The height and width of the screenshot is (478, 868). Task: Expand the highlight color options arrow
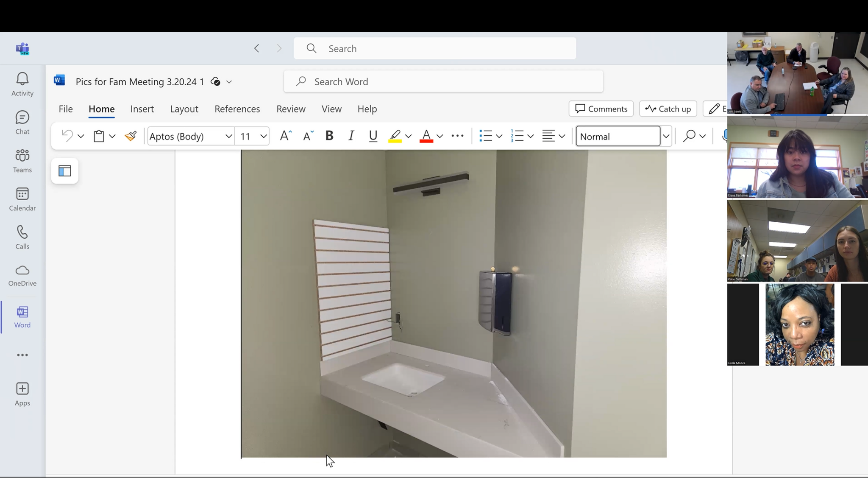(408, 136)
